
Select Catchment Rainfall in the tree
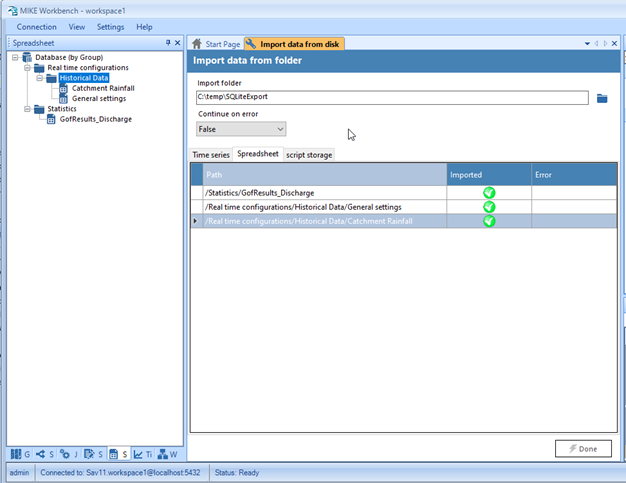point(103,88)
